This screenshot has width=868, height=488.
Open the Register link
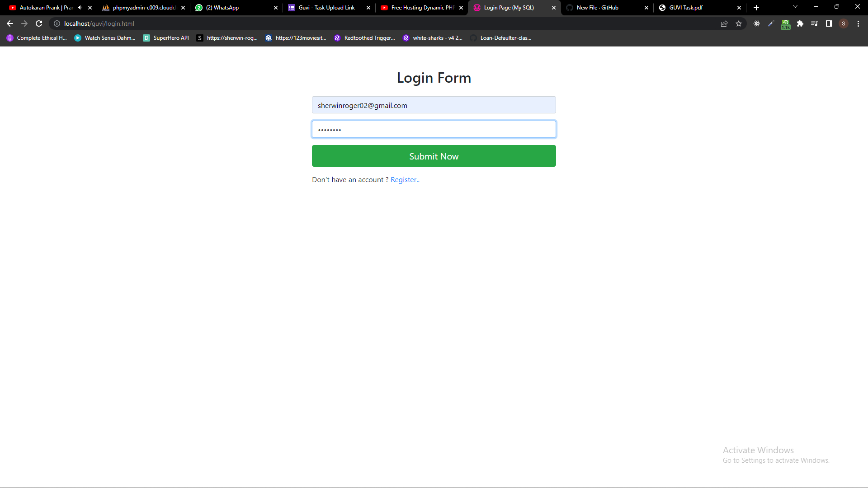click(x=405, y=179)
